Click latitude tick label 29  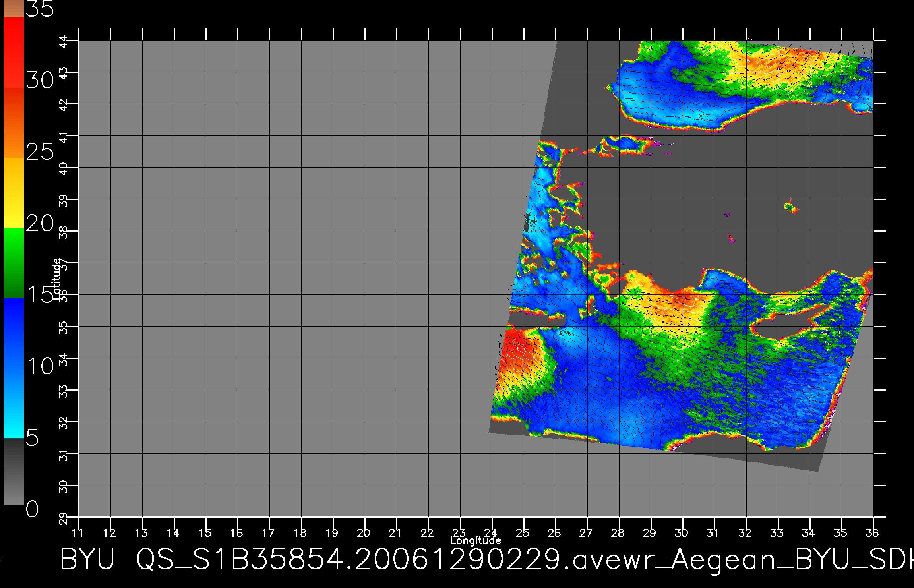[x=64, y=518]
